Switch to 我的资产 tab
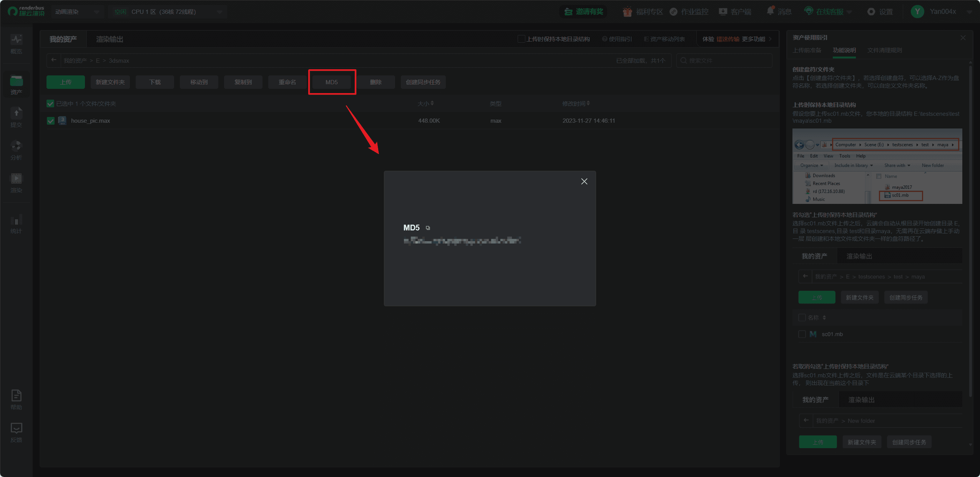 pyautogui.click(x=63, y=39)
